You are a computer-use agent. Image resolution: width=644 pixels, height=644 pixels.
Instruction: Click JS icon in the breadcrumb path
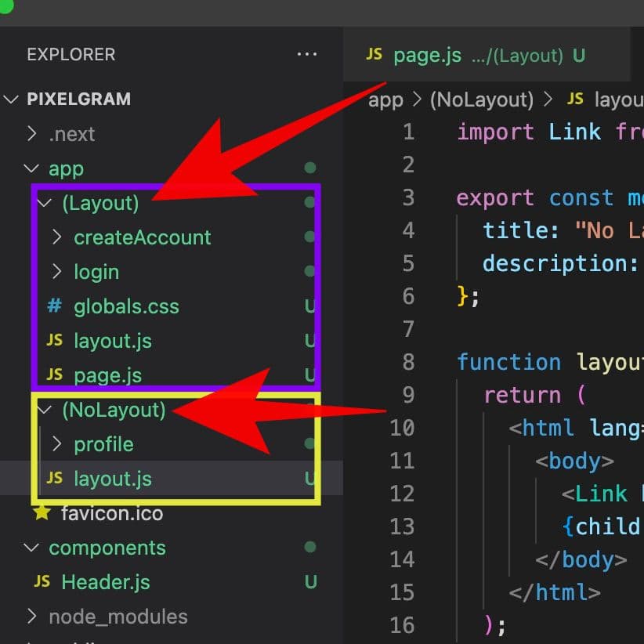coord(575,99)
